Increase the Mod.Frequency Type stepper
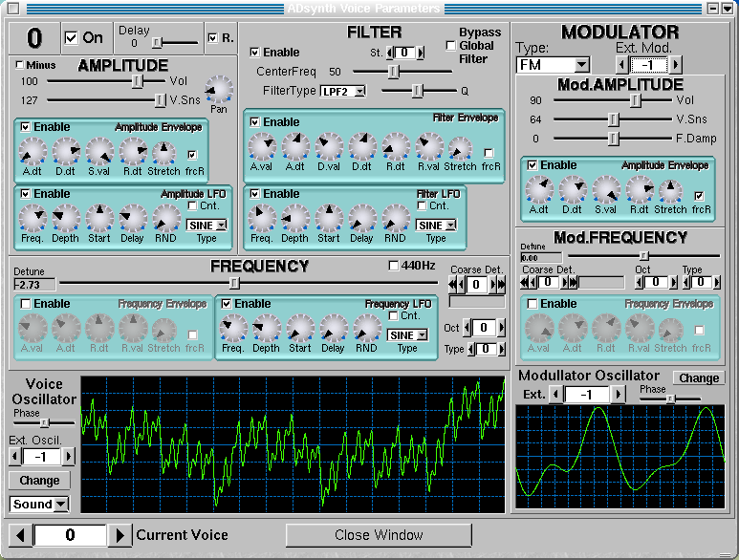The image size is (739, 560). point(717,283)
